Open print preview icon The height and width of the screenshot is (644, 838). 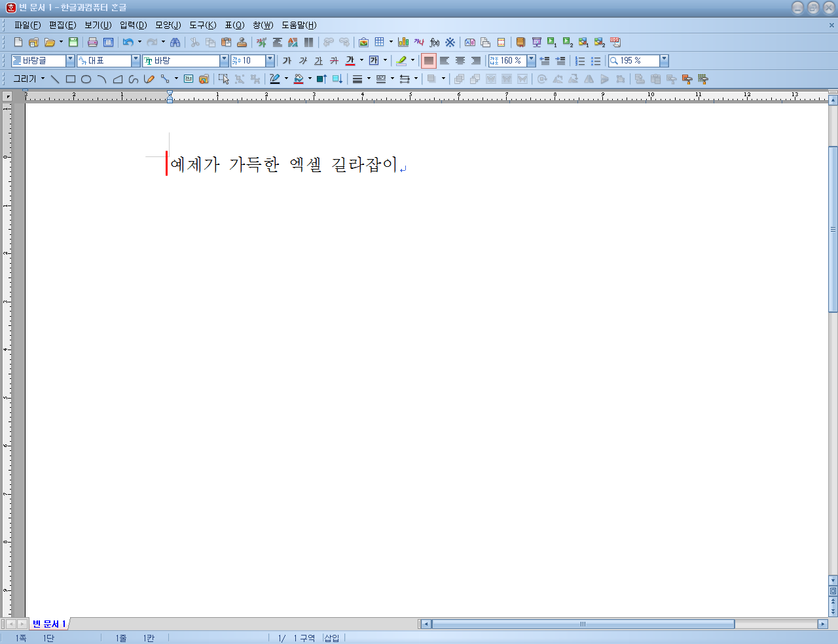click(x=109, y=42)
